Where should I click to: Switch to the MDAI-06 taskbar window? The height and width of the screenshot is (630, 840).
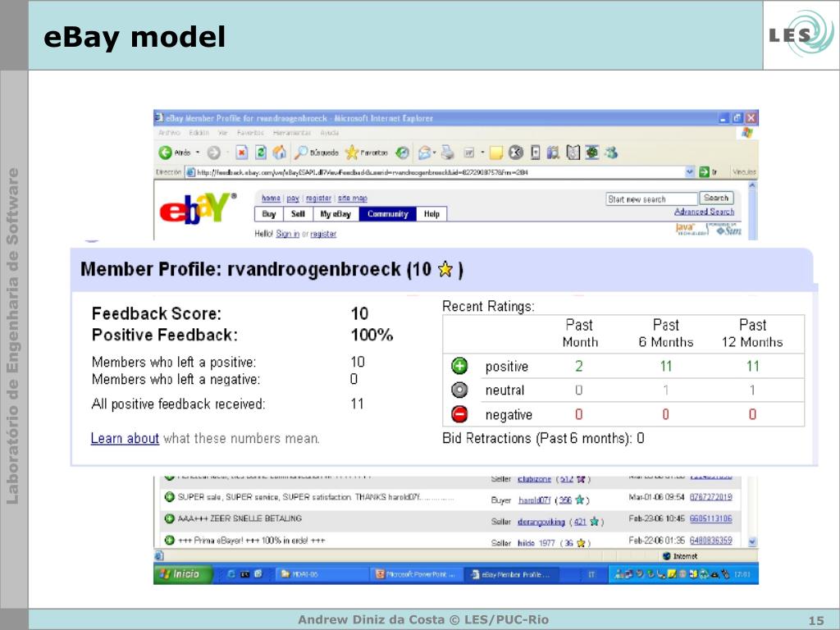pos(321,574)
